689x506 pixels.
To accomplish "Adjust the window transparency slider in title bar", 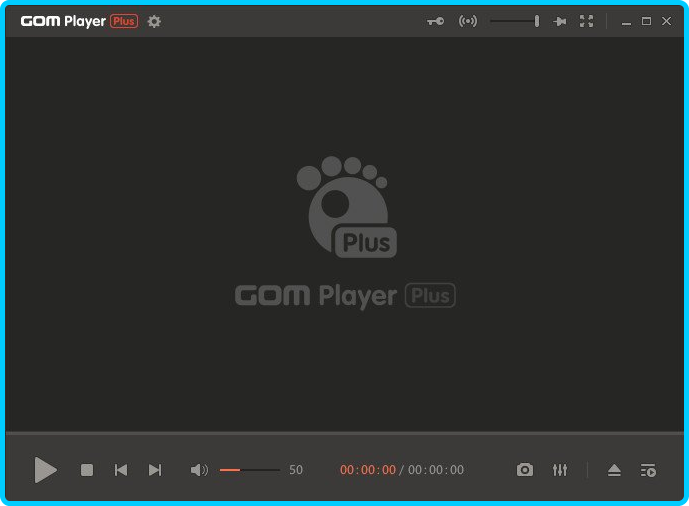I will tap(515, 21).
